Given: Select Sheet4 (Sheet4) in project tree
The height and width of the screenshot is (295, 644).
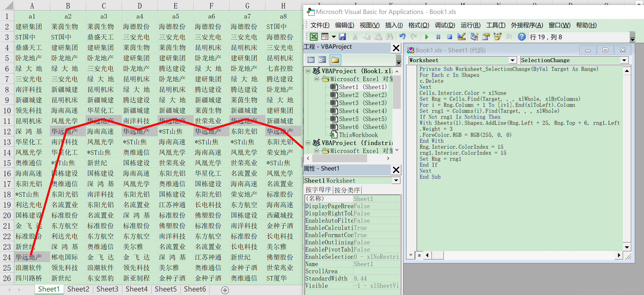Looking at the screenshot, I should click(363, 111).
